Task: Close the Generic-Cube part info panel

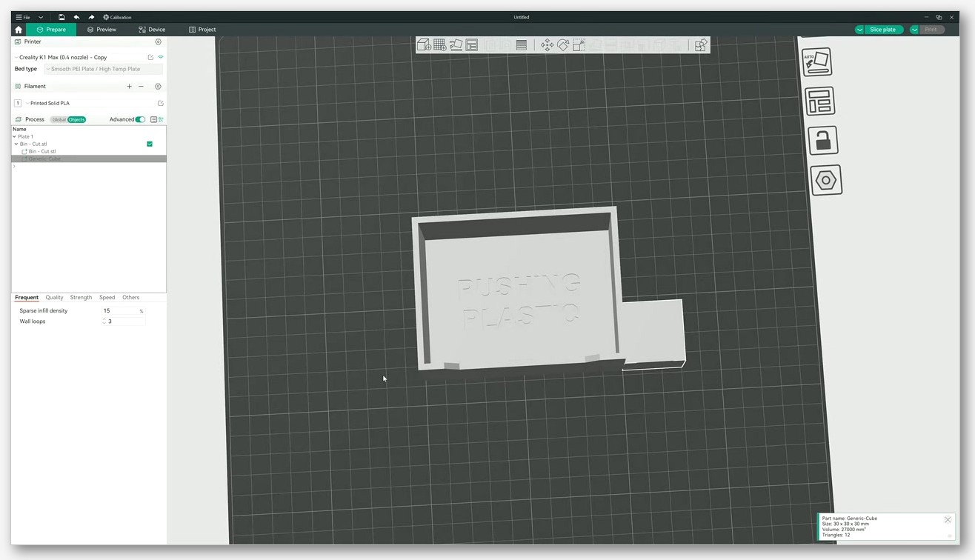Action: pyautogui.click(x=948, y=520)
